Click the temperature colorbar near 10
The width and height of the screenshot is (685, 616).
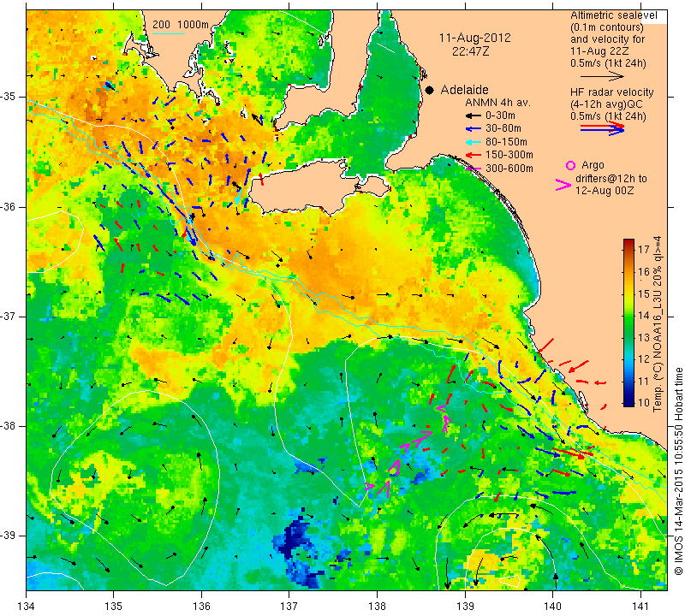coord(628,401)
